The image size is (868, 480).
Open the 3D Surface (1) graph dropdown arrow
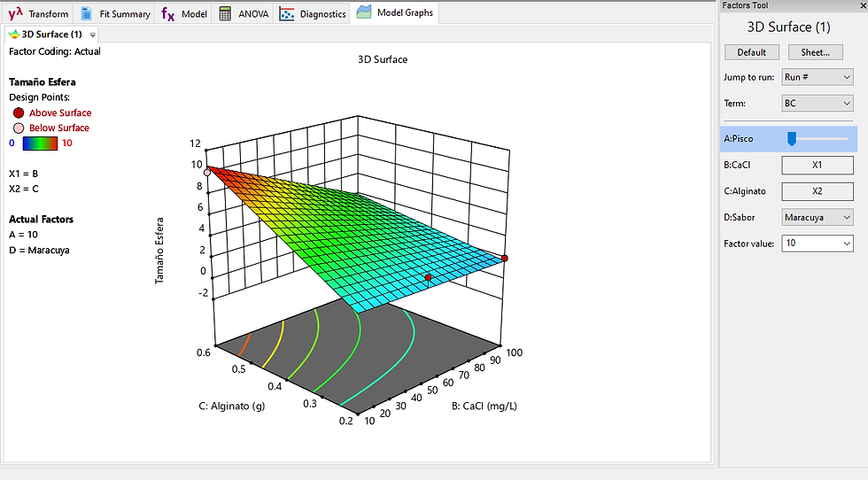coord(92,35)
